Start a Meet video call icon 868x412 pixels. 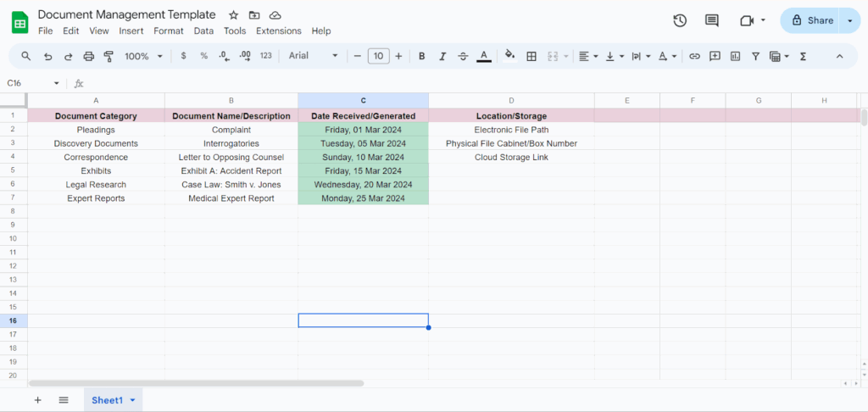[747, 20]
